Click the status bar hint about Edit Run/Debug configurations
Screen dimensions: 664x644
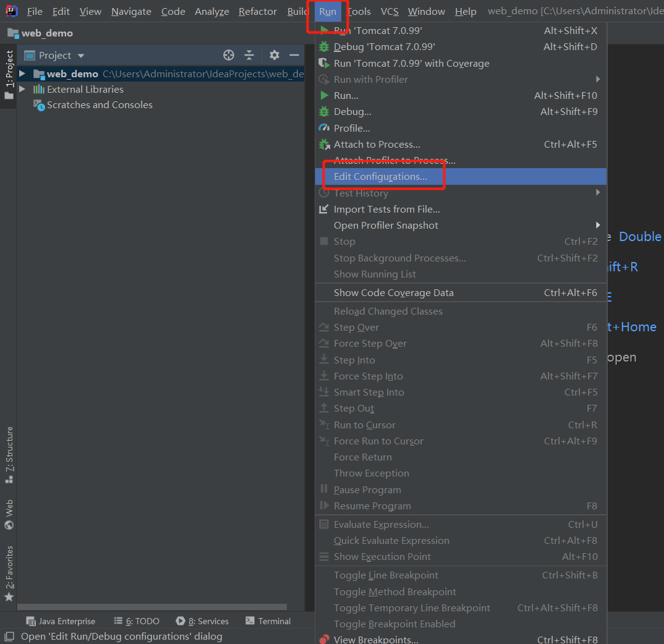(x=122, y=637)
